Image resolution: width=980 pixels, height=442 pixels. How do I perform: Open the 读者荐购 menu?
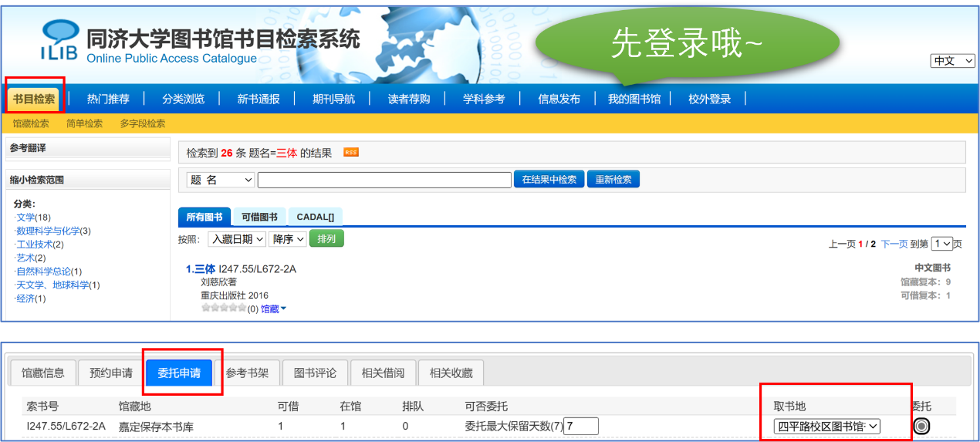point(409,99)
